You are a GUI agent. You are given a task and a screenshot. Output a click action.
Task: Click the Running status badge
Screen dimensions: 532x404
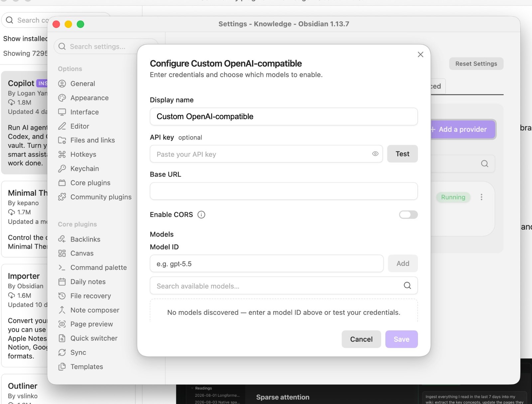pyautogui.click(x=453, y=197)
